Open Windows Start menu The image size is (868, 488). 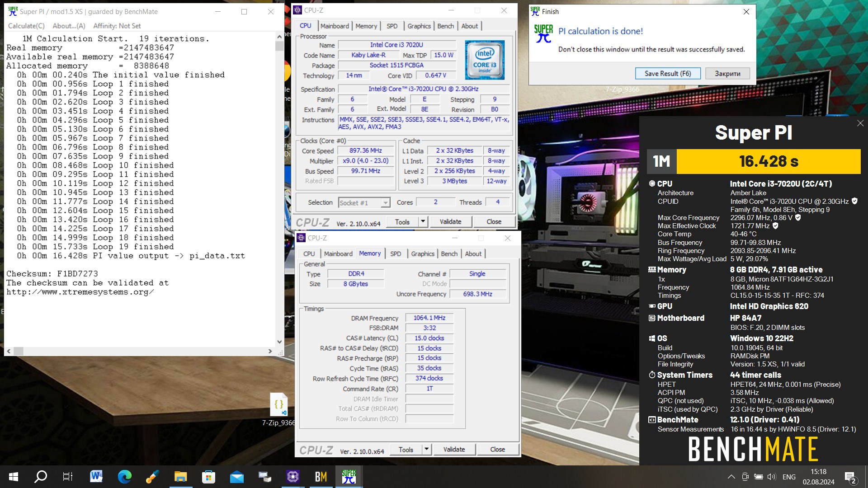click(x=14, y=477)
